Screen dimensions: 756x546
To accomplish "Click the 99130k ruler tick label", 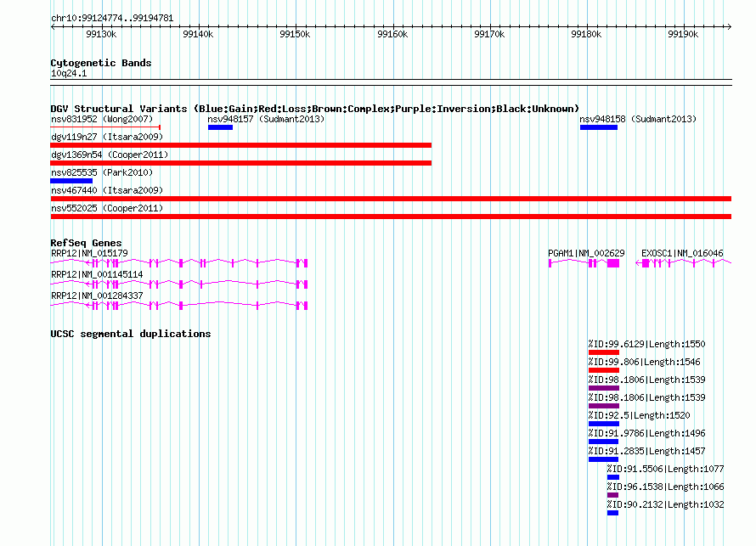I will coord(101,34).
